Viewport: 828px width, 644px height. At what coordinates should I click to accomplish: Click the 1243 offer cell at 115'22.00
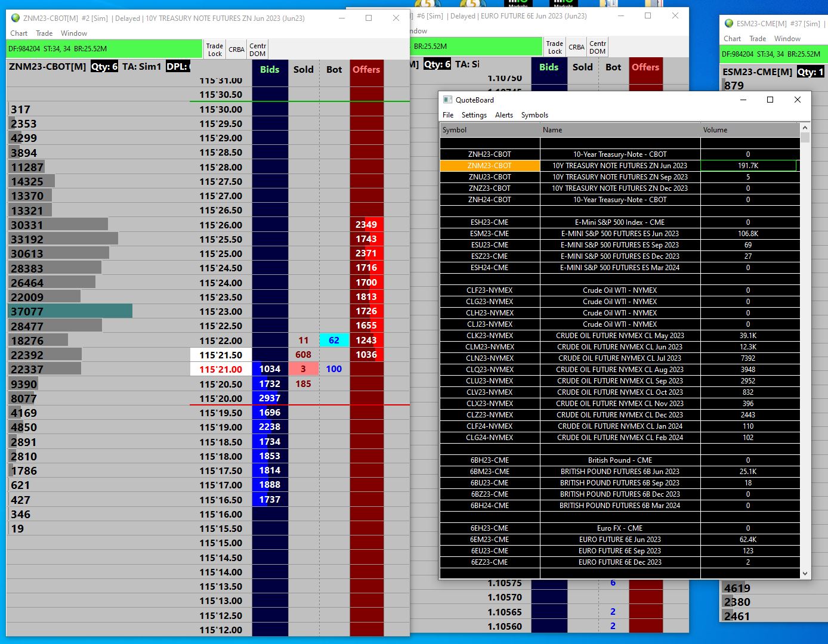(366, 340)
